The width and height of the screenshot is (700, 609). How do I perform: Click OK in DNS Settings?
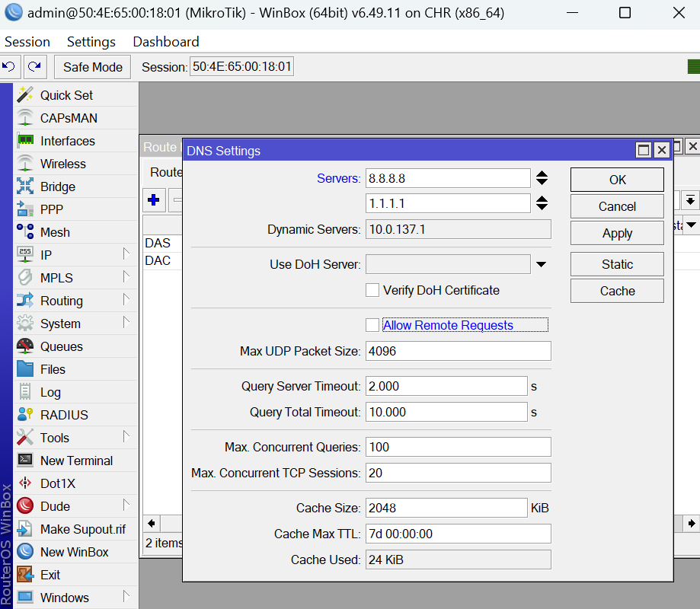click(617, 180)
